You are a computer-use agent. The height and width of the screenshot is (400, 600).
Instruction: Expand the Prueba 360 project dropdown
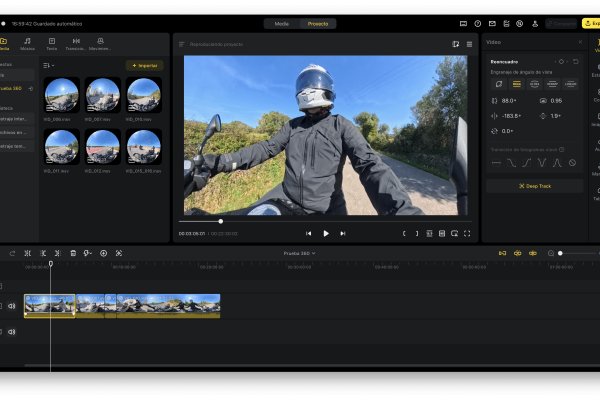click(299, 253)
